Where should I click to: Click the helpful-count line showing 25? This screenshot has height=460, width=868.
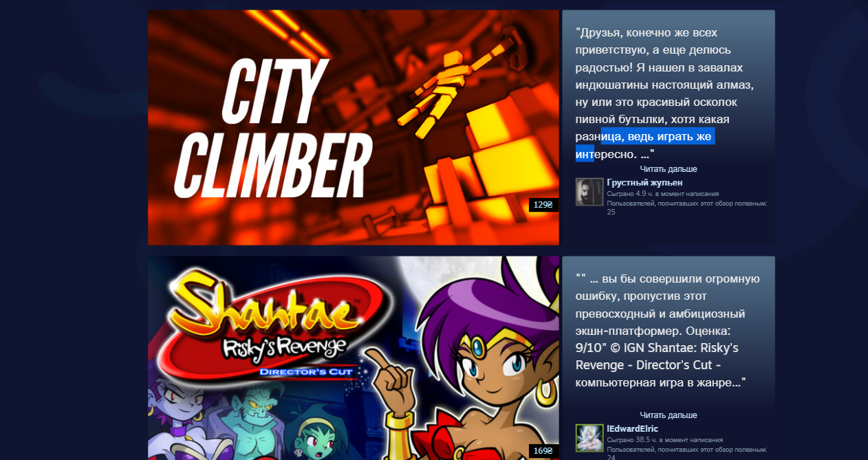coord(686,208)
